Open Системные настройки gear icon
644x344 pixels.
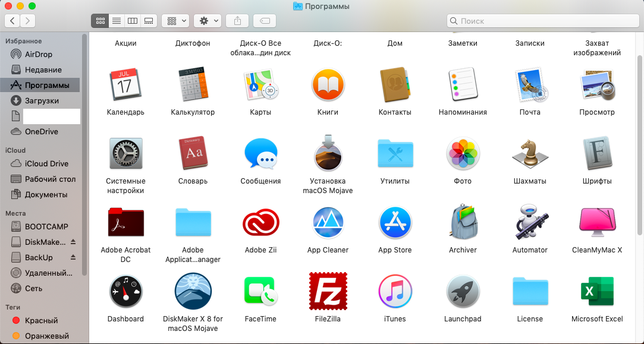tap(125, 154)
